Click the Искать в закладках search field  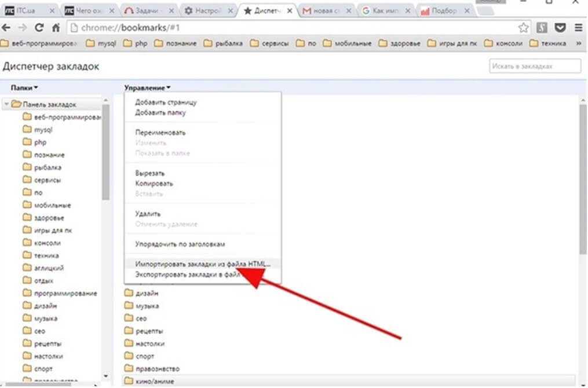point(535,67)
